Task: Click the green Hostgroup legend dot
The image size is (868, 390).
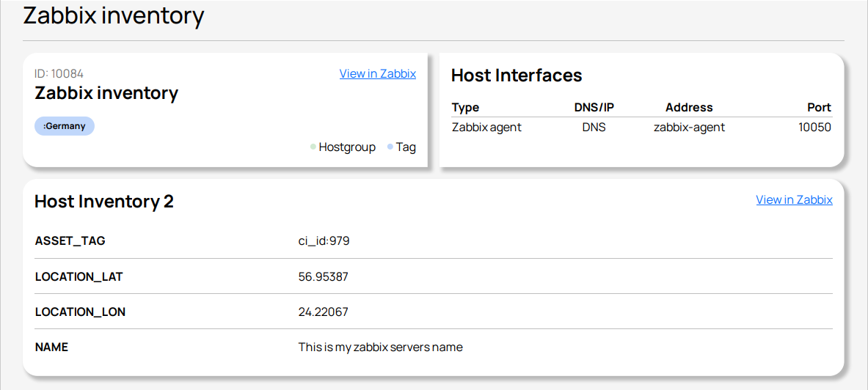Action: coord(313,147)
